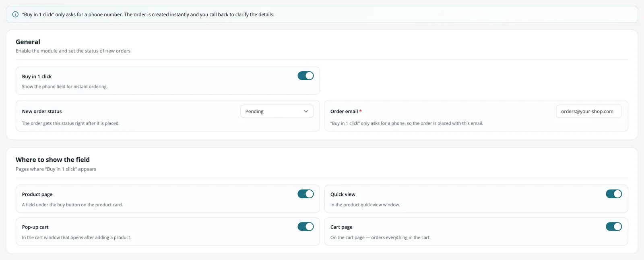644x260 pixels.
Task: Click the Product page label
Action: coord(37,194)
